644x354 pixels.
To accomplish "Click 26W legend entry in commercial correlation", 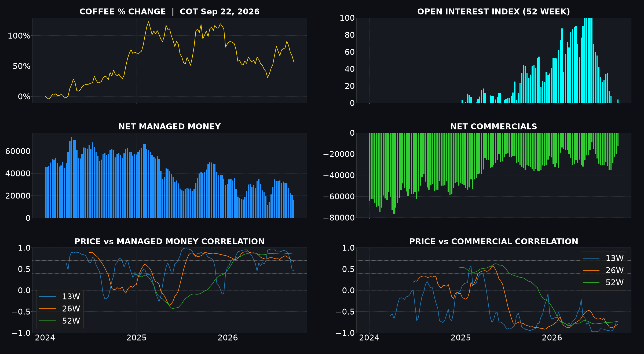I will [x=603, y=270].
